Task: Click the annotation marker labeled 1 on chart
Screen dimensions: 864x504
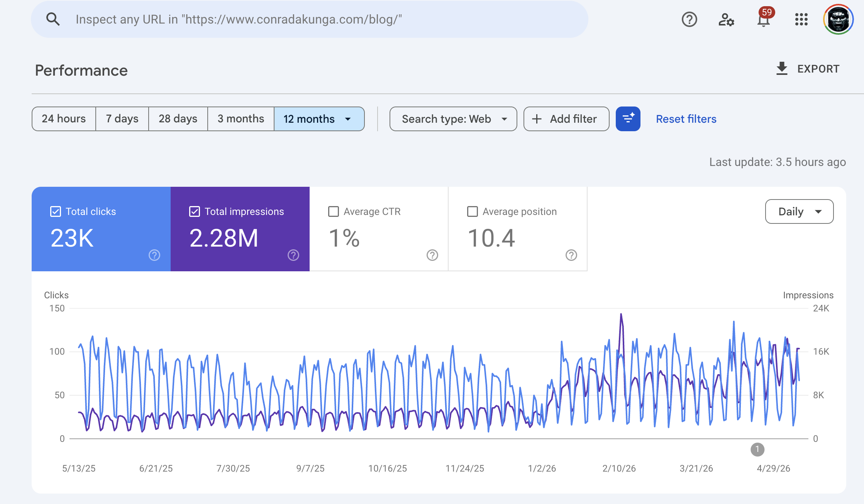Action: 757,449
